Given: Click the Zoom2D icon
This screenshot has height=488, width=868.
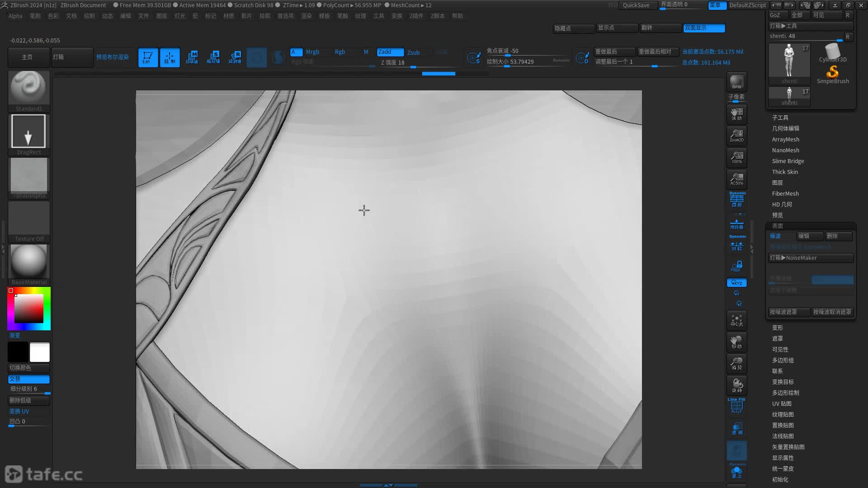Looking at the screenshot, I should pos(736,136).
